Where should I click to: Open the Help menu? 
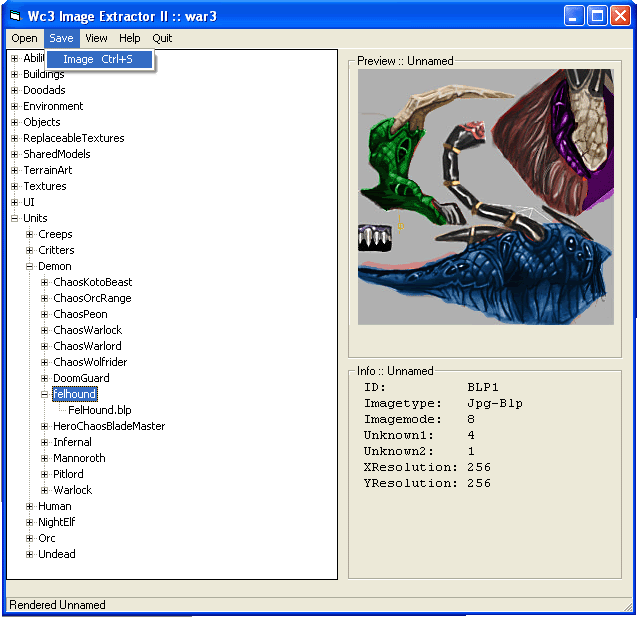[129, 38]
